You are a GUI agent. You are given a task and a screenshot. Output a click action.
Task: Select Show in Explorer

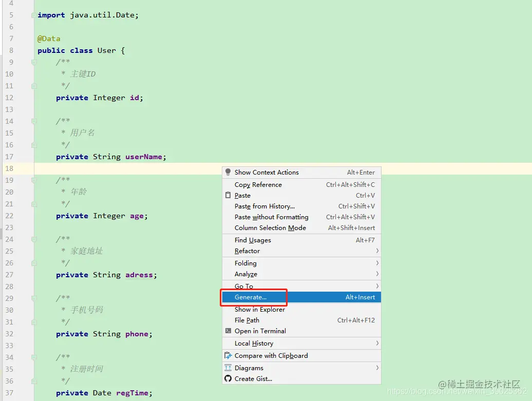pyautogui.click(x=301, y=310)
